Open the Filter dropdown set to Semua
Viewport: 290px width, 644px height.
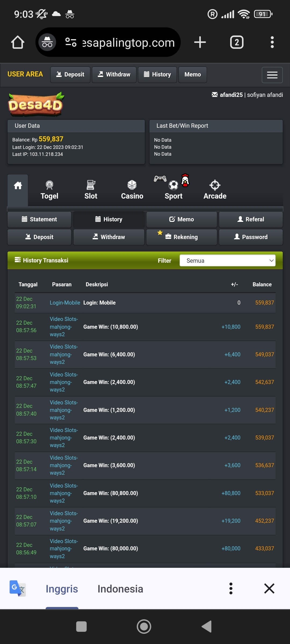click(227, 261)
